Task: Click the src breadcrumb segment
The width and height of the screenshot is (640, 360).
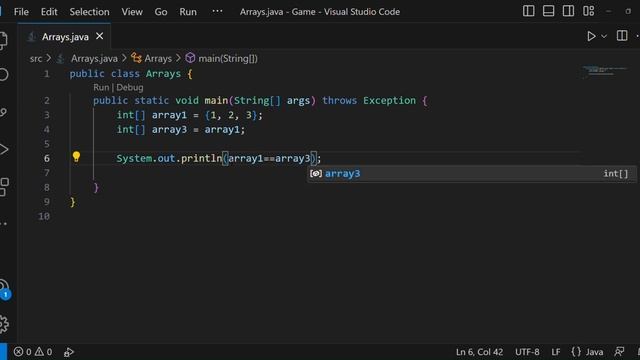Action: (36, 58)
